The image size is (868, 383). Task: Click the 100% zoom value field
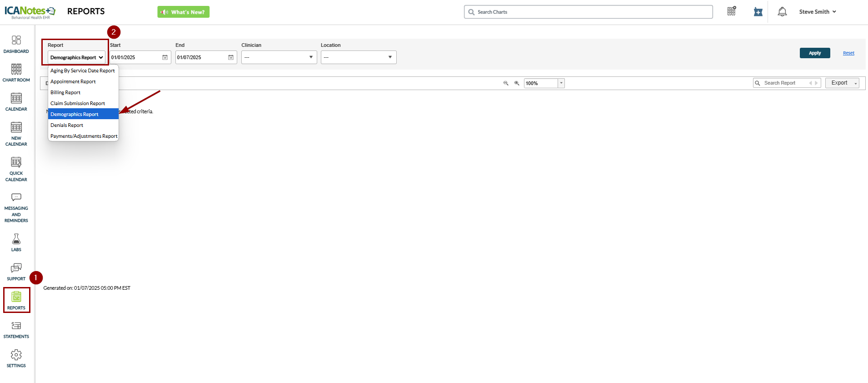(x=541, y=83)
